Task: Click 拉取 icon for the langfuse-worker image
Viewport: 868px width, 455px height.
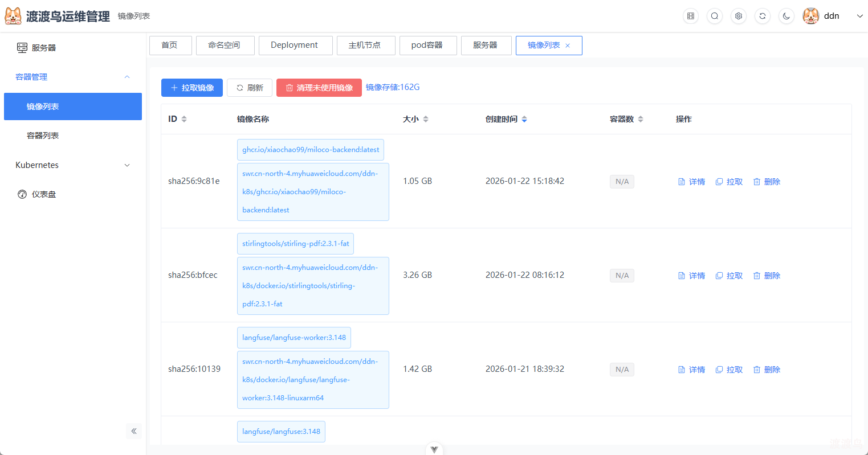Action: (719, 369)
